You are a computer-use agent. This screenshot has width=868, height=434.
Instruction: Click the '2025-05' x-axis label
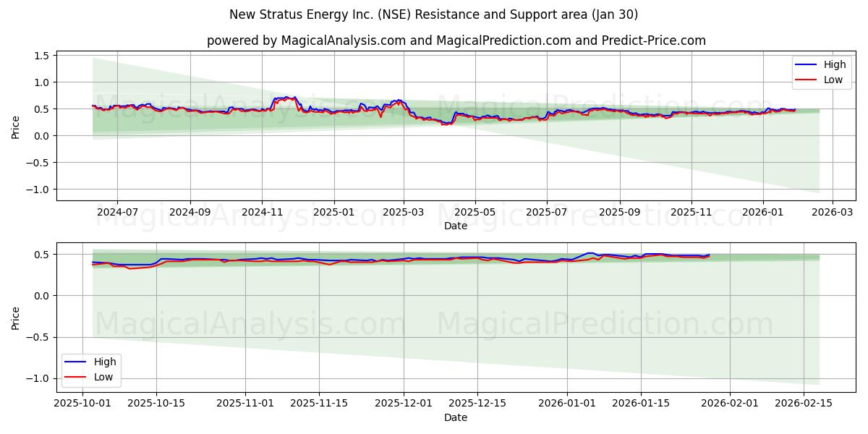coord(475,213)
